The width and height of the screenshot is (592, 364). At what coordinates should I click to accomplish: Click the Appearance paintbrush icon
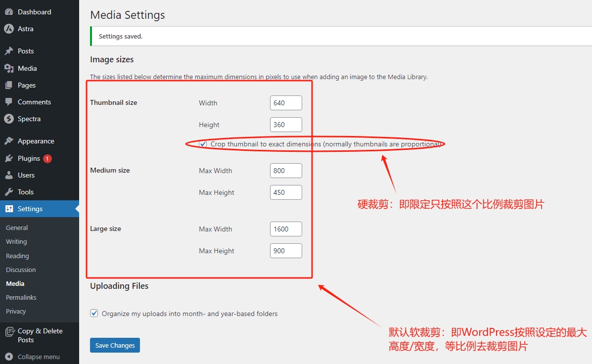pyautogui.click(x=9, y=141)
